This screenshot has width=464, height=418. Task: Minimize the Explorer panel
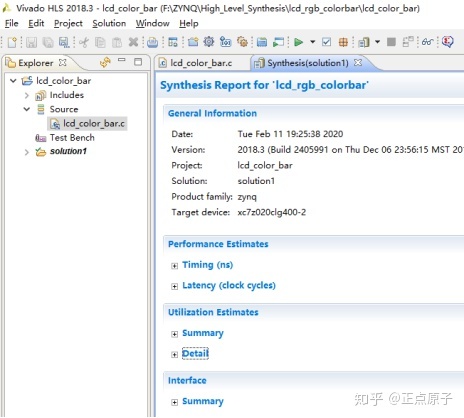point(122,60)
